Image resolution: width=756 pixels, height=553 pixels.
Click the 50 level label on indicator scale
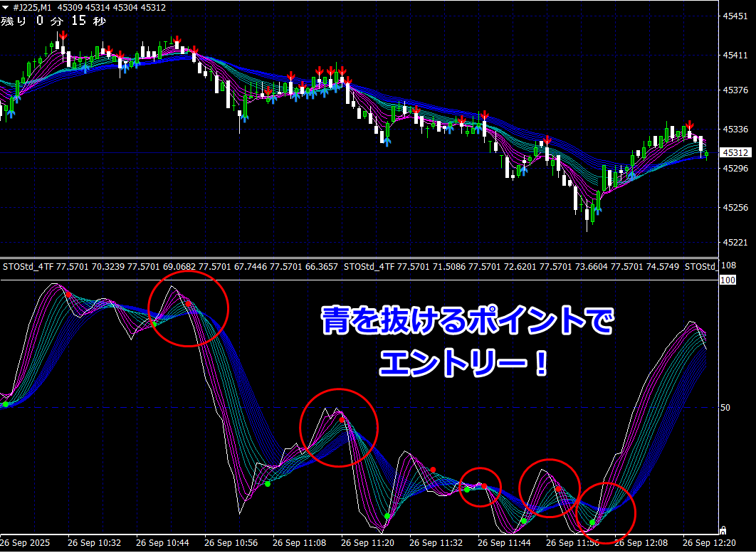coord(725,408)
